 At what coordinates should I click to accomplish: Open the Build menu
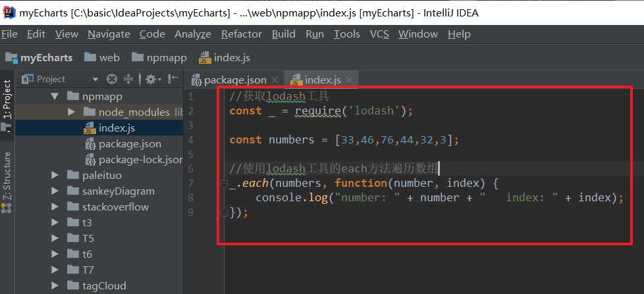pyautogui.click(x=283, y=34)
